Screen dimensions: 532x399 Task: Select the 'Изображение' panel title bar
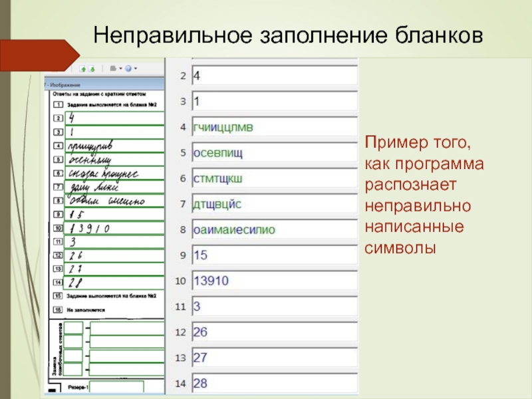tap(104, 85)
